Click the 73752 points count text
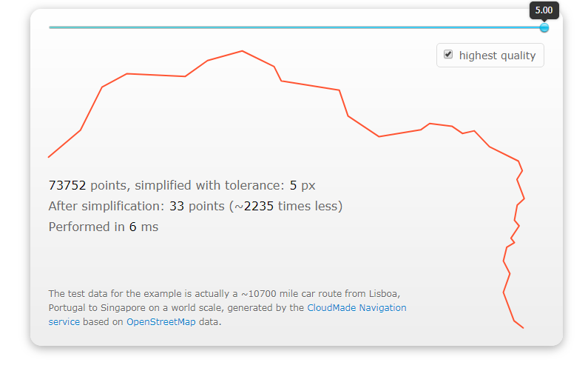 pyautogui.click(x=67, y=185)
